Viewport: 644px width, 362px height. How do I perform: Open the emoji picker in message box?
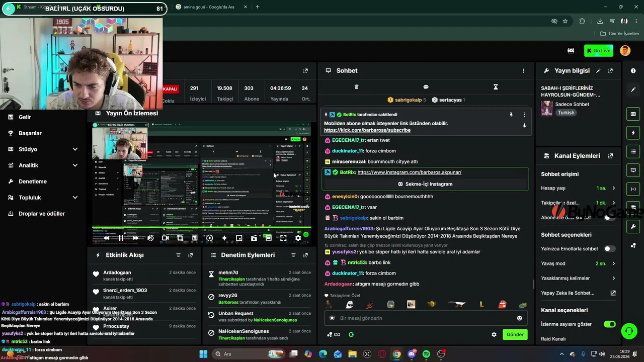pos(520,318)
